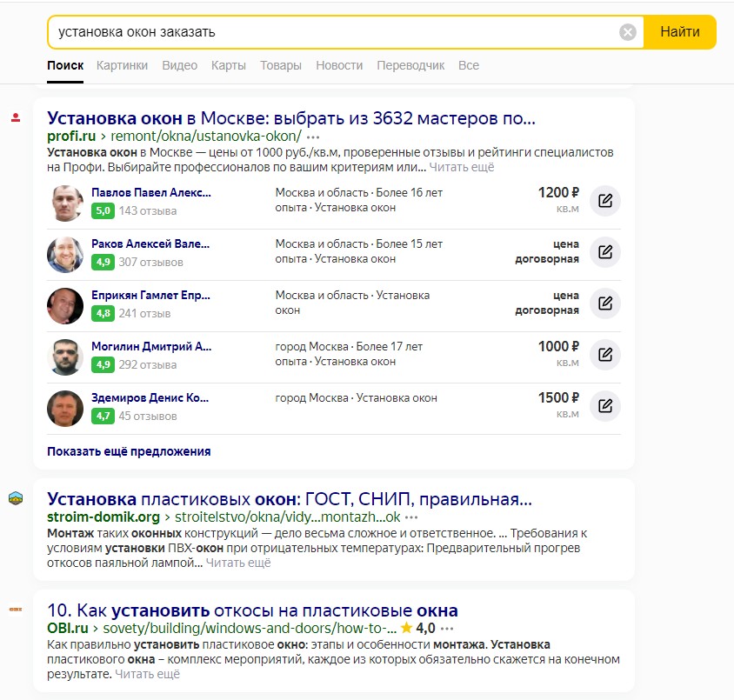Click the write-request icon for Павлов Павел

coord(604,201)
